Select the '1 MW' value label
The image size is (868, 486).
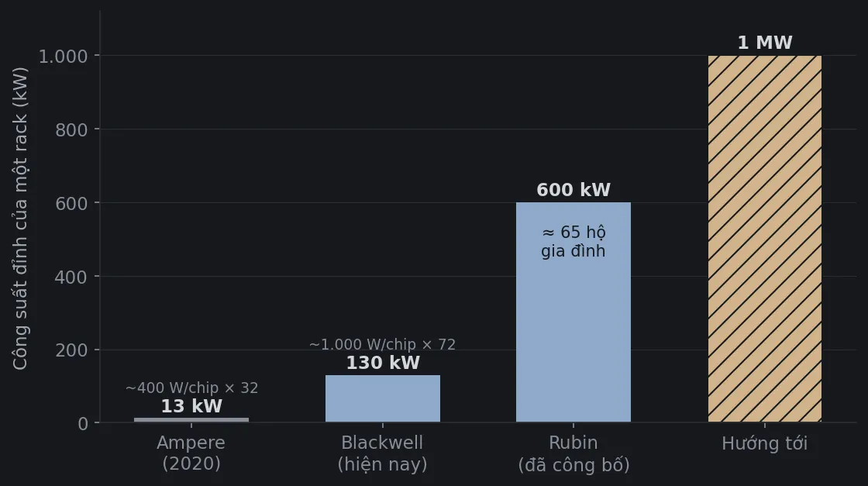coord(765,43)
